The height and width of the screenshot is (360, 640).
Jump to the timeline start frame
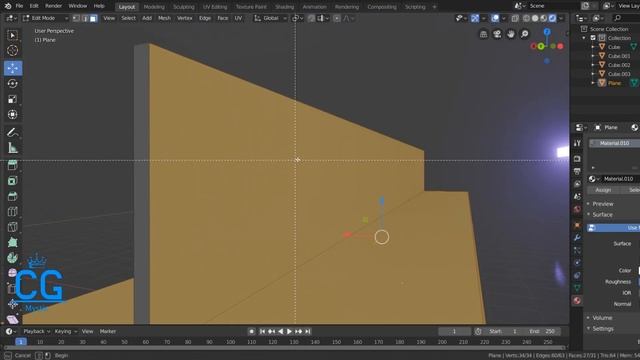pos(262,331)
